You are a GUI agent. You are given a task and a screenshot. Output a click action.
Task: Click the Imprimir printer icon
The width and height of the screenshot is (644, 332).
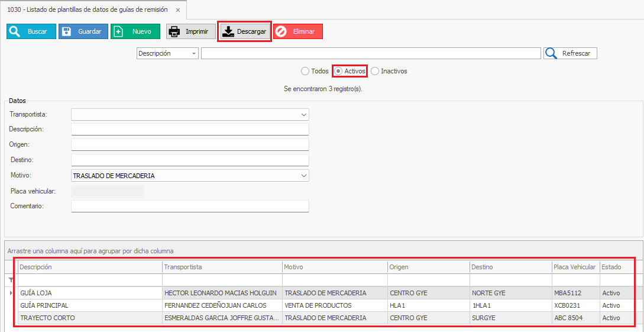click(174, 31)
